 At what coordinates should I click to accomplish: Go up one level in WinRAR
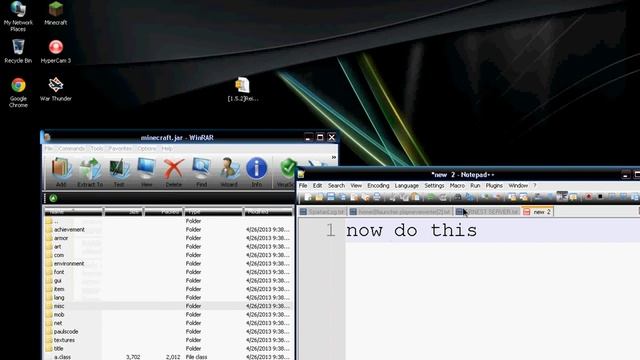pyautogui.click(x=53, y=198)
